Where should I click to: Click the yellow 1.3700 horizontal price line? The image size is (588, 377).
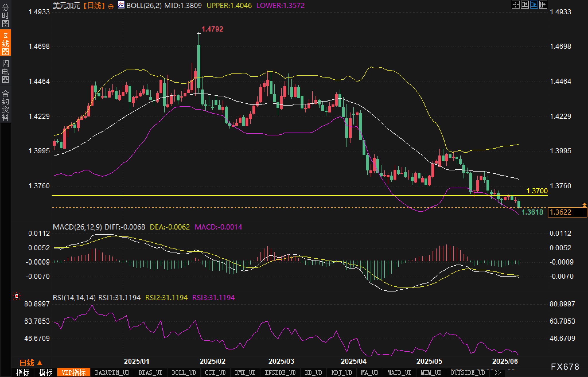click(x=287, y=195)
